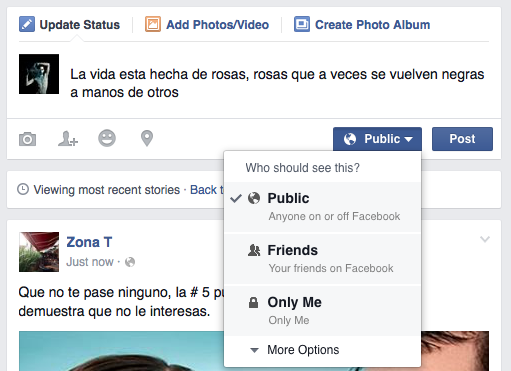Click the Back link in stories bar
Viewport: 511px width, 371px height.
coord(203,190)
